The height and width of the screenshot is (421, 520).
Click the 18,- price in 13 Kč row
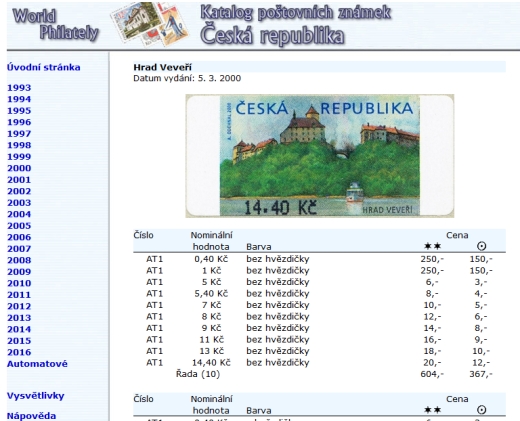tap(432, 351)
